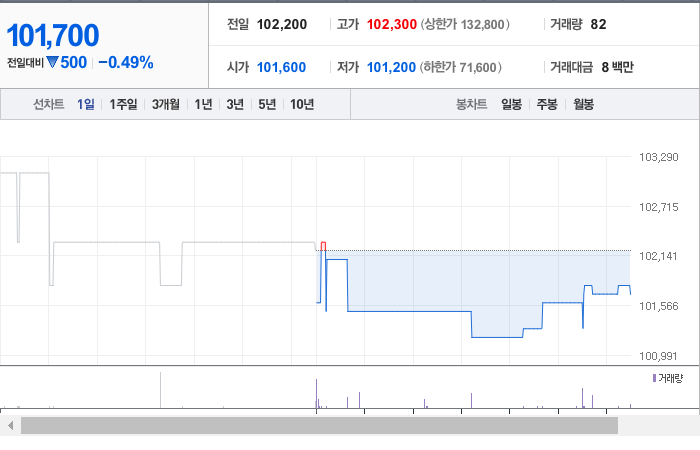Screen dimensions: 700x450
Task: Click the 100,991 y-axis label
Action: [x=658, y=356]
